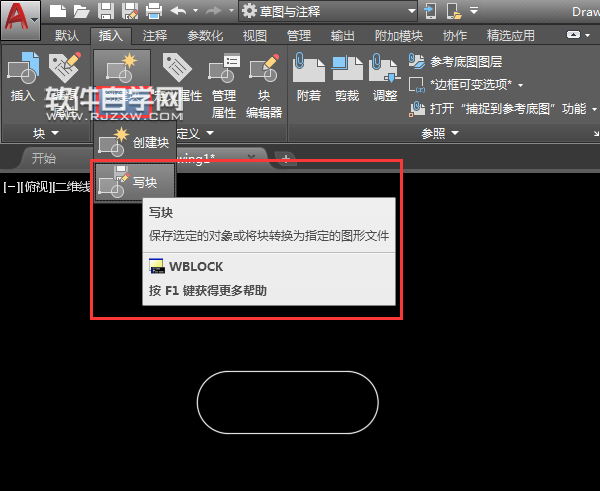Expand the 块 panel
Image resolution: width=600 pixels, height=491 pixels.
[x=45, y=133]
